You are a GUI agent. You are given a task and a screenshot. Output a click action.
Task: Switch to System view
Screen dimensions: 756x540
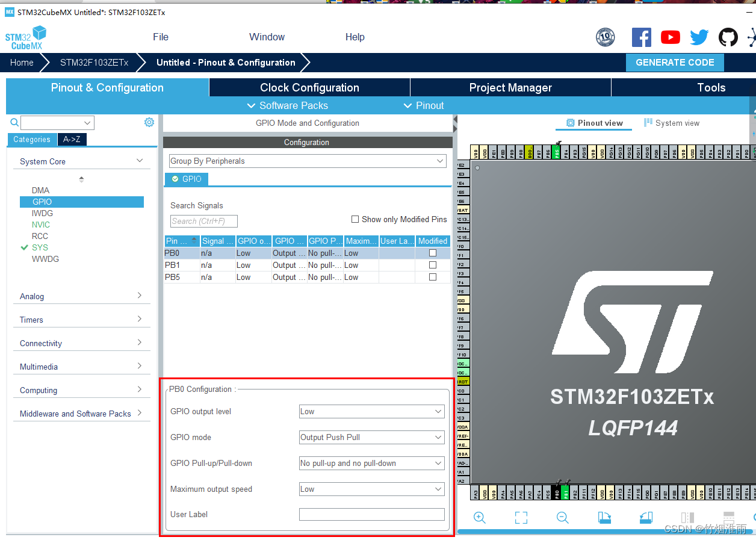tap(672, 123)
